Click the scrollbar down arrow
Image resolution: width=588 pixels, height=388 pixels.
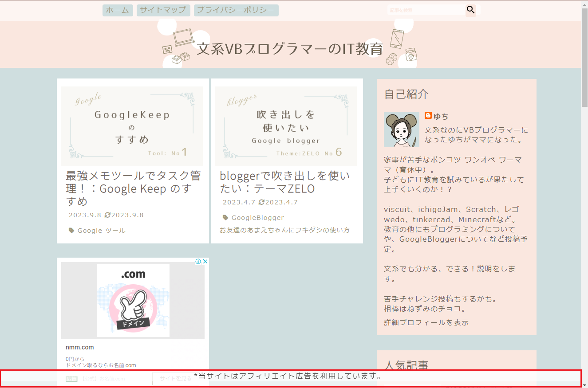[x=584, y=384]
